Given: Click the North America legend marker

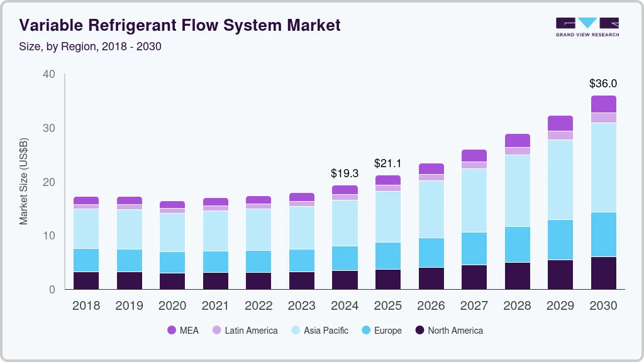Looking at the screenshot, I should [x=419, y=330].
